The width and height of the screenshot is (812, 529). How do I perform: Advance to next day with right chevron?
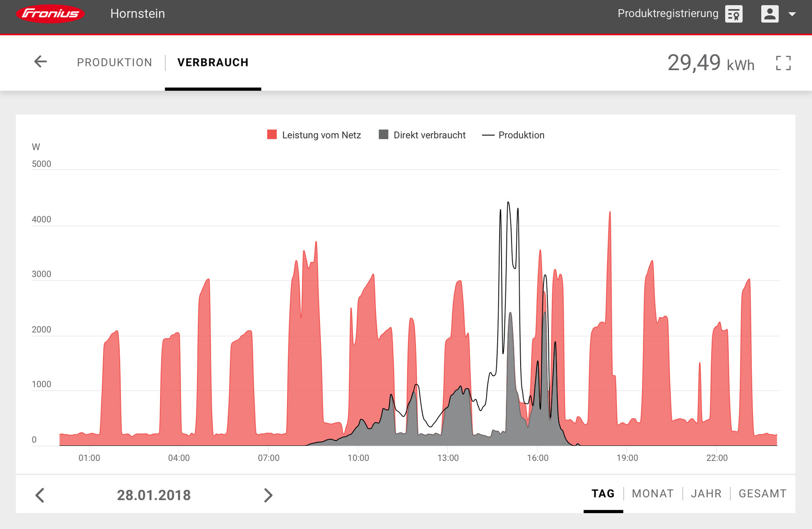(268, 495)
